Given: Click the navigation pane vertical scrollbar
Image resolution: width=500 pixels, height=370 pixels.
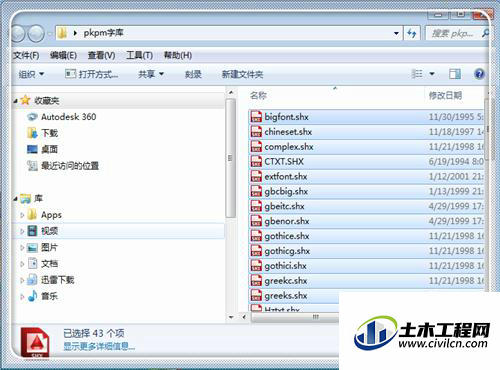Looking at the screenshot, I should click(230, 158).
